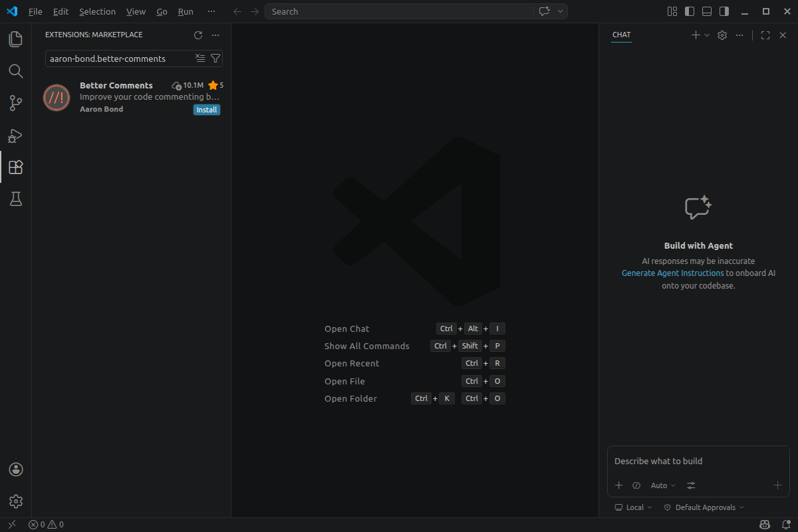Start a new chat with plus icon
The image size is (798, 532).
pos(696,35)
